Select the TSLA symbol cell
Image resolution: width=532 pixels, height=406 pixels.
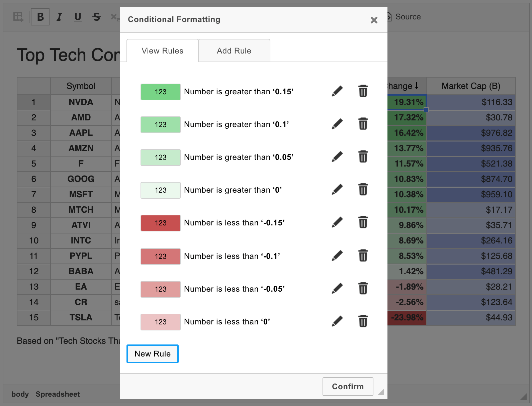coord(81,317)
